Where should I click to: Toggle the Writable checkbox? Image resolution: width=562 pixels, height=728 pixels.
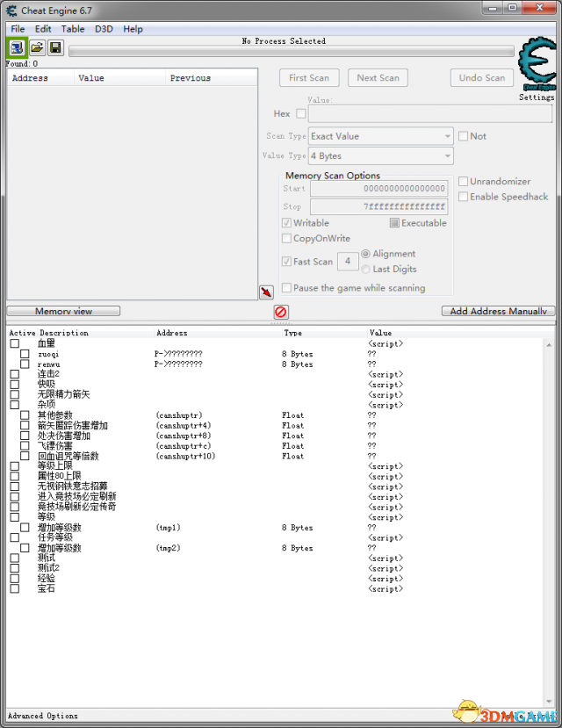pyautogui.click(x=286, y=223)
